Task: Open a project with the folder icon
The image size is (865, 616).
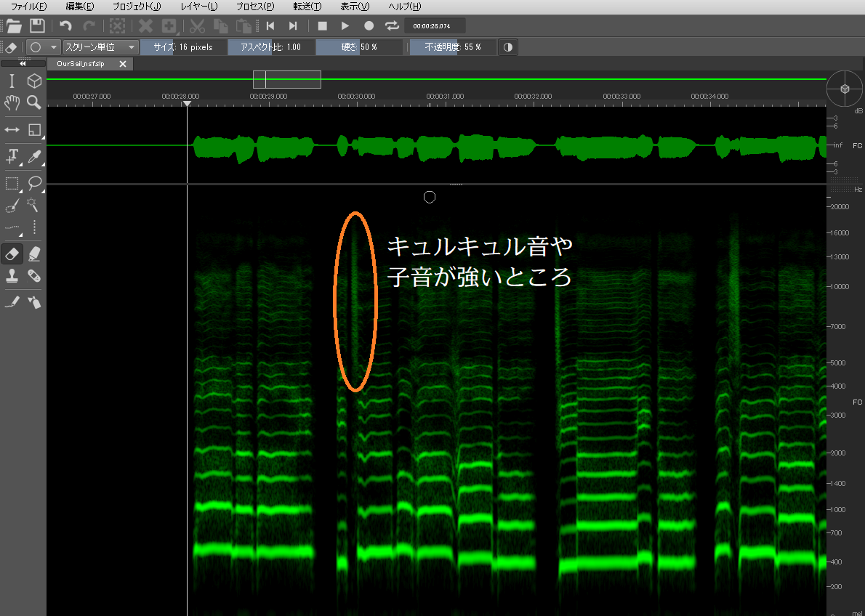Action: pyautogui.click(x=14, y=25)
